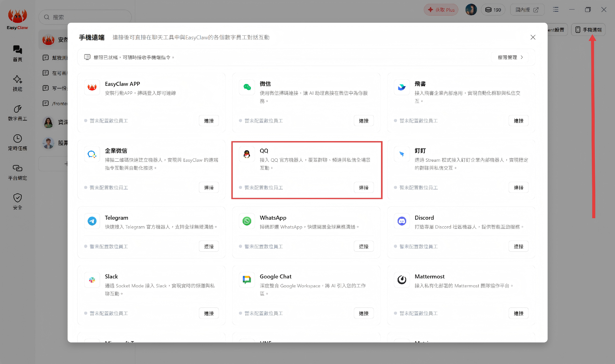
Task: Click the WhatsApp card icon
Action: (x=247, y=221)
